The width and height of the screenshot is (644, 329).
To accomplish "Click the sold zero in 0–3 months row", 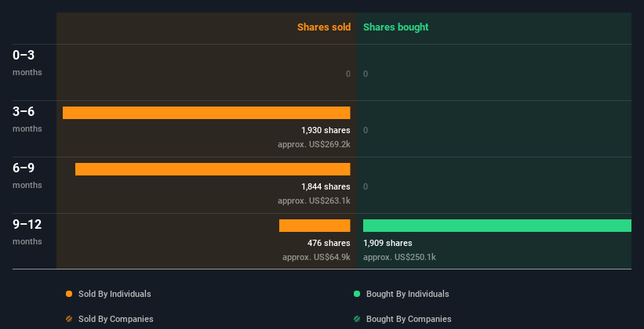I will (348, 74).
